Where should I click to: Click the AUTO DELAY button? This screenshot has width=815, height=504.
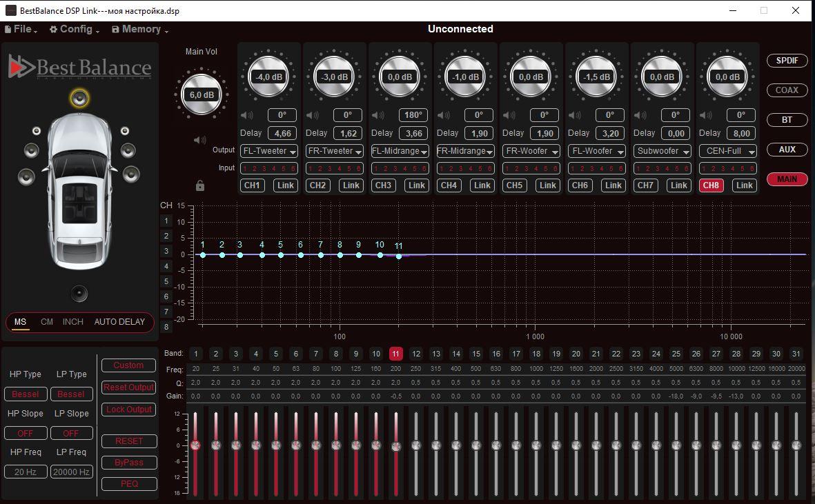pyautogui.click(x=119, y=322)
